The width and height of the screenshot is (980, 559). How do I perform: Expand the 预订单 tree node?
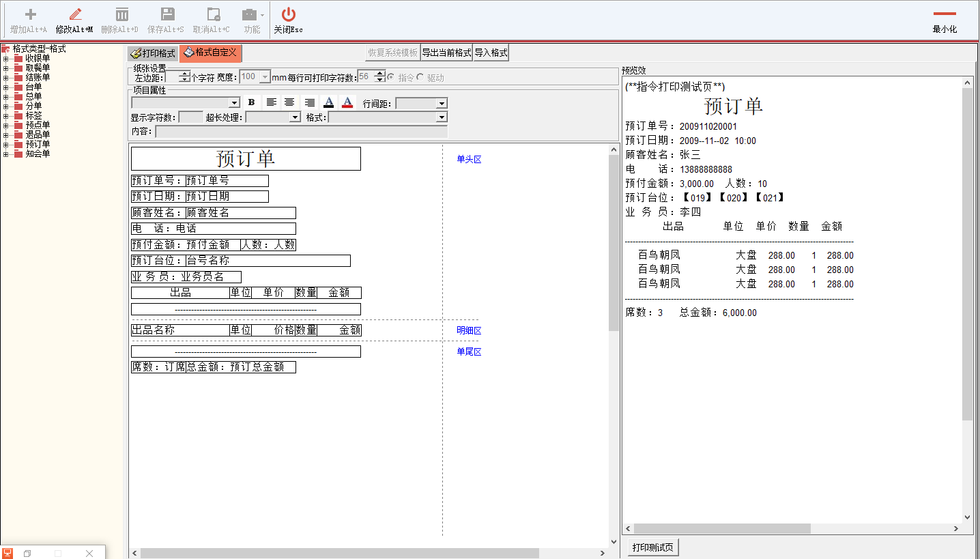[5, 144]
